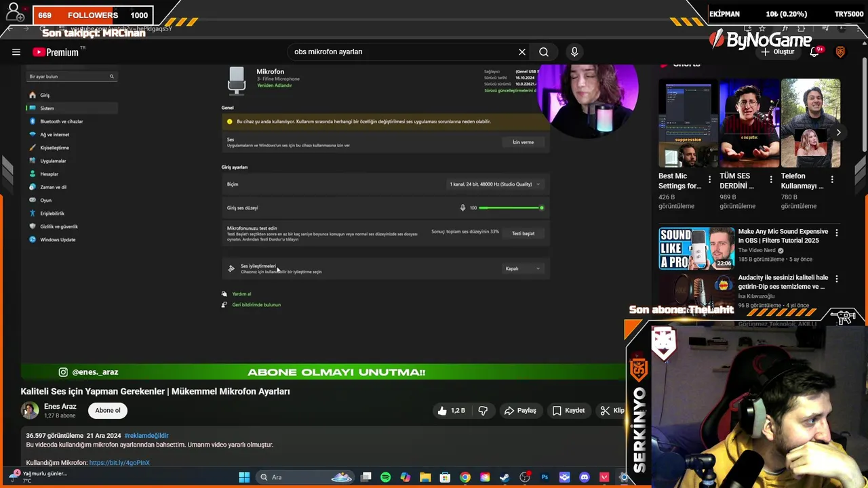868x488 pixels.
Task: Start voice search with the microphone
Action: (574, 52)
